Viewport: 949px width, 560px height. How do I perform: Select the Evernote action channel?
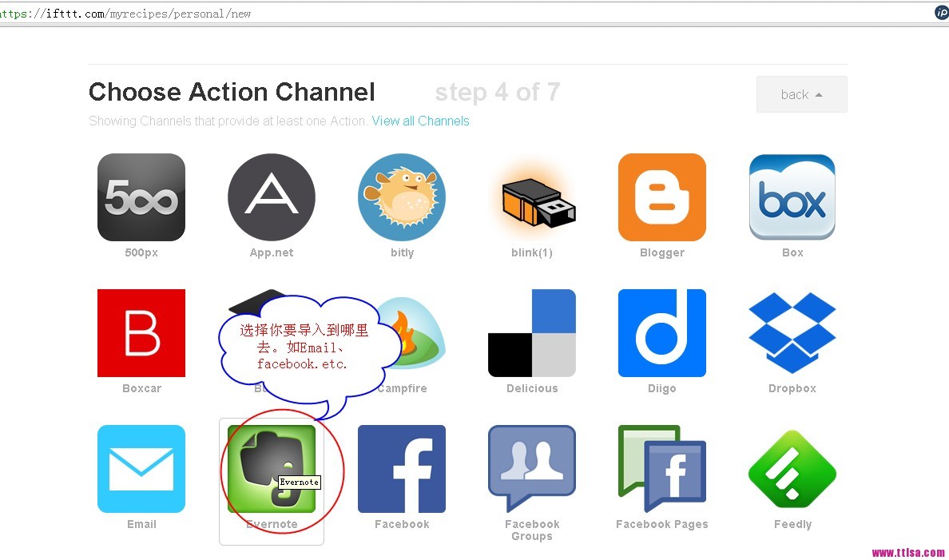(271, 467)
